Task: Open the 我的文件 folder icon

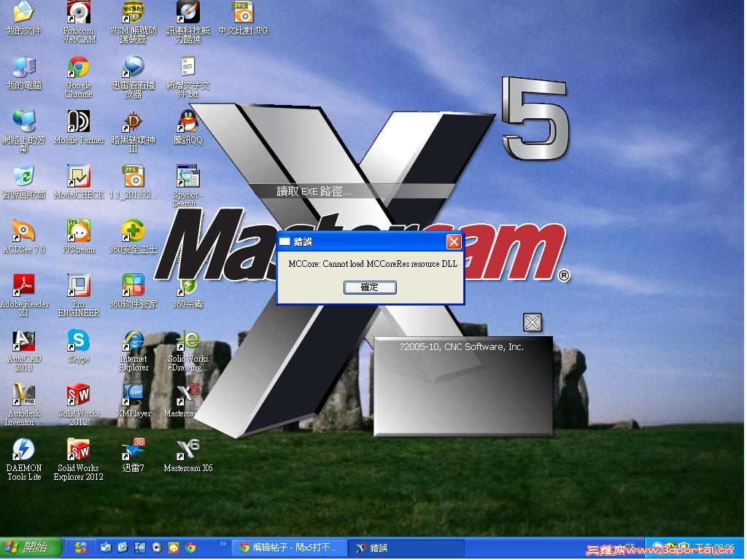Action: (23, 19)
